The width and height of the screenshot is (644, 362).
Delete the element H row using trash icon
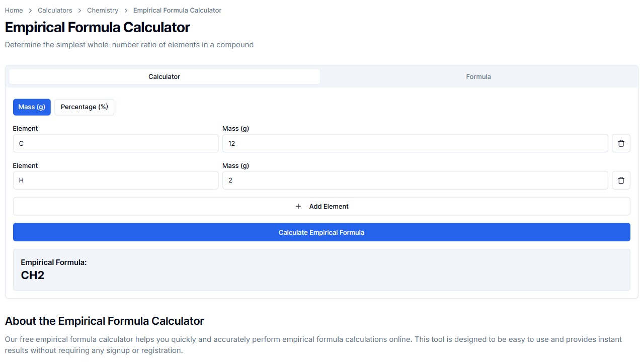pos(621,180)
